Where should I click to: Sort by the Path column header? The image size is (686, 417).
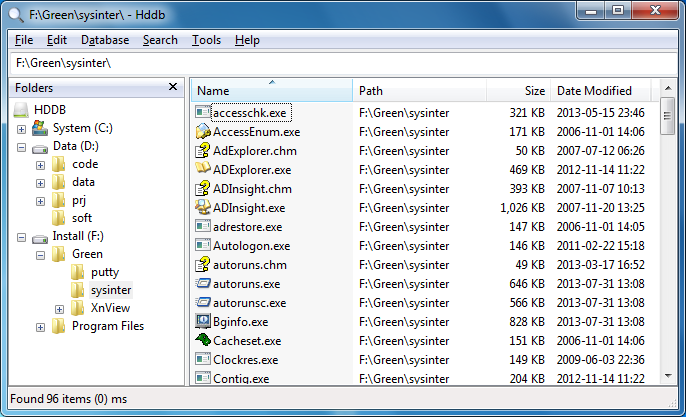point(419,91)
